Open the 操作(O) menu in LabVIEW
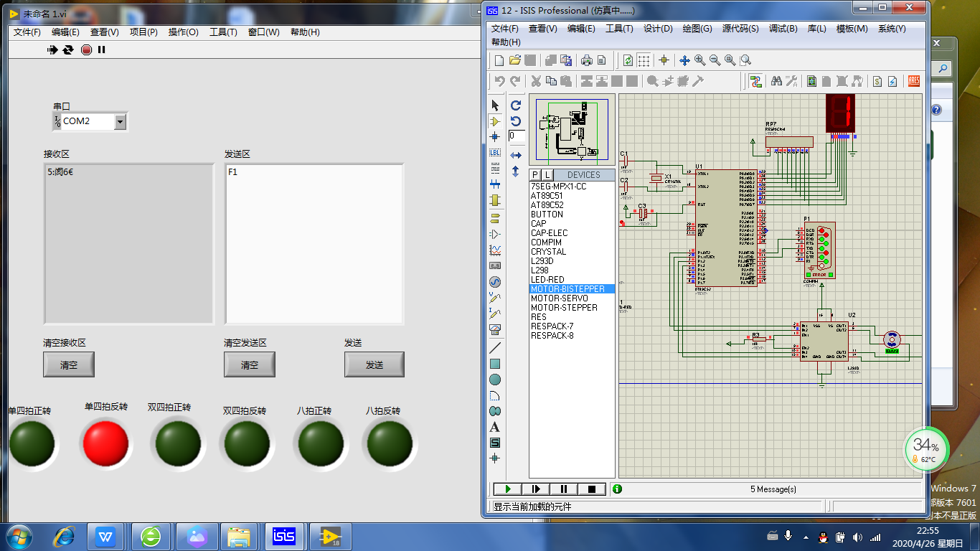The height and width of the screenshot is (551, 980). point(184,32)
